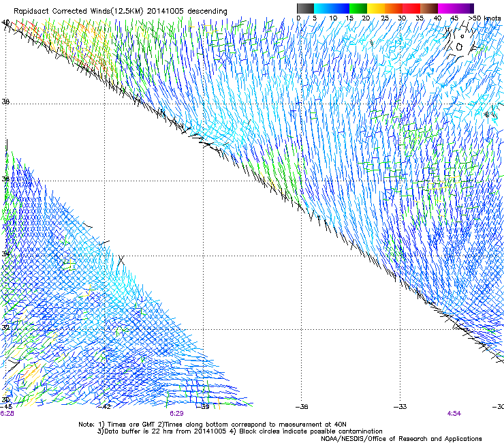504x443 pixels.
Task: Click the '35' legend scale label
Action: 420,18
